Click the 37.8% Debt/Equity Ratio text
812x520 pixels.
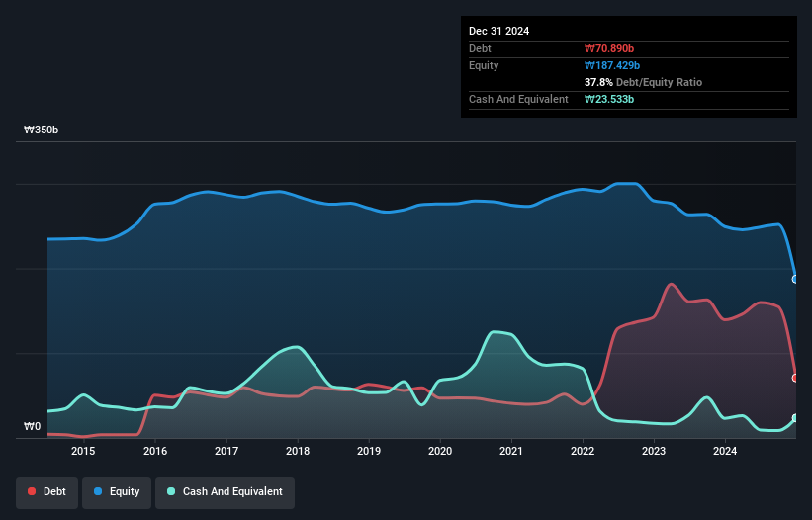(x=643, y=82)
